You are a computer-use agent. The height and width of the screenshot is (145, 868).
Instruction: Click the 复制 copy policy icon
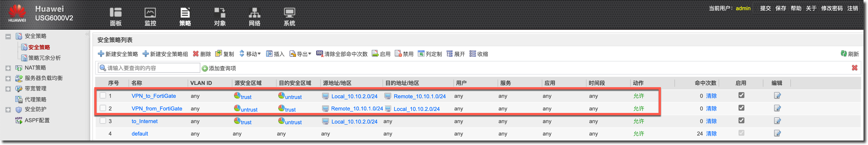point(219,54)
